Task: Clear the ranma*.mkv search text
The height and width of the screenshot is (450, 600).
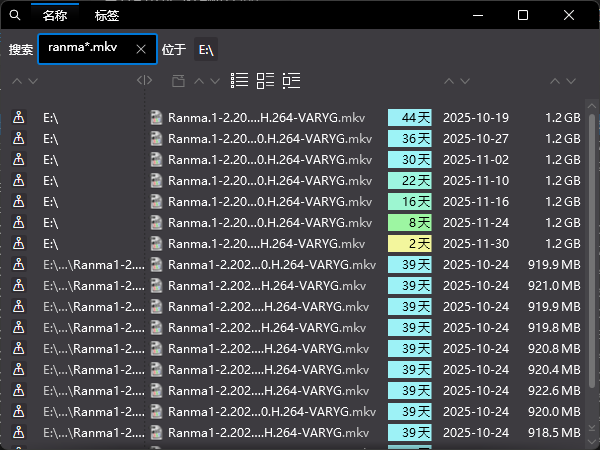Action: tap(141, 49)
